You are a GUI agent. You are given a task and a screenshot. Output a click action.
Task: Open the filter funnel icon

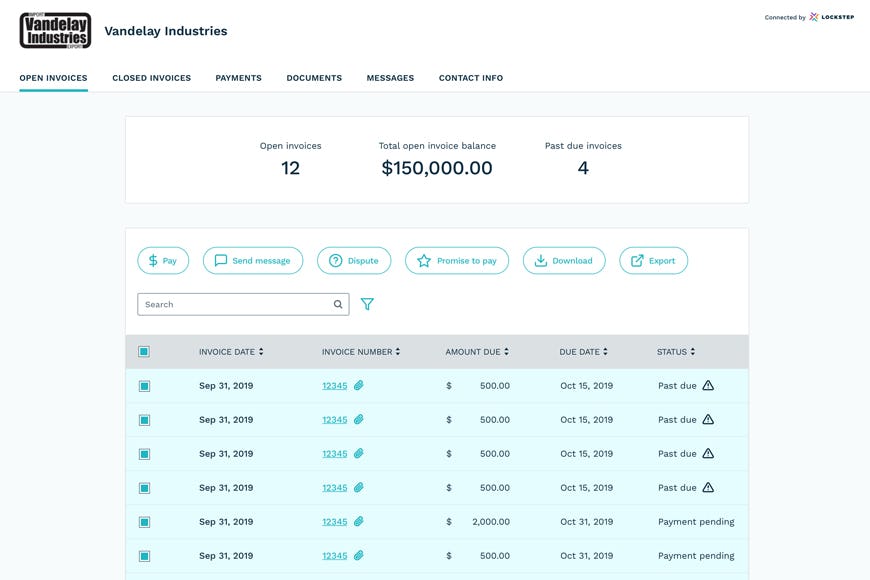coord(367,304)
